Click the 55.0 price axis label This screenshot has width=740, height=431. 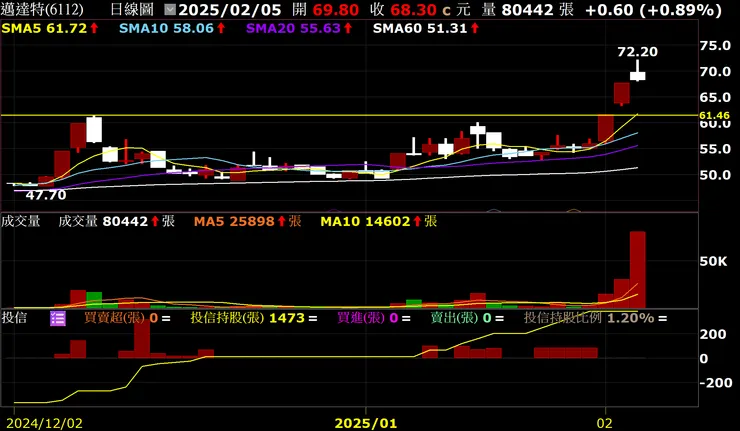(x=715, y=149)
